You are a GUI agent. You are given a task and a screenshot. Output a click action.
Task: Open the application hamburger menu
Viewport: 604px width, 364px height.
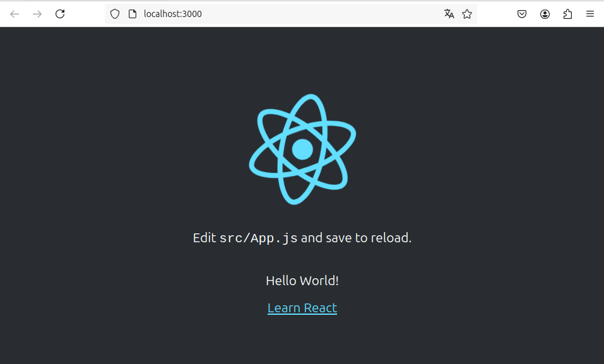tap(590, 15)
